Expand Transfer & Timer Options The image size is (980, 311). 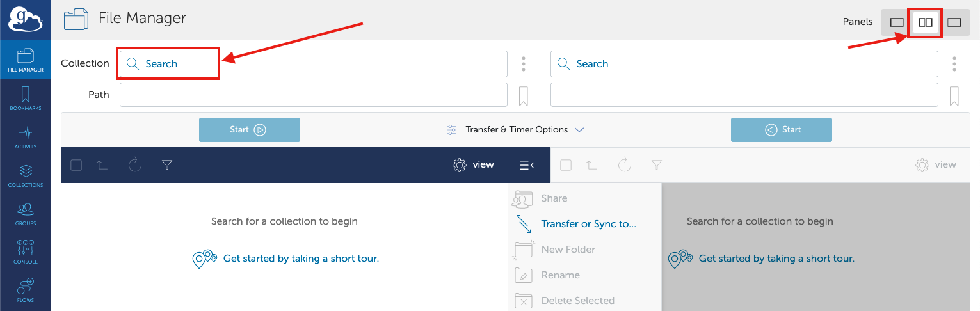point(515,129)
